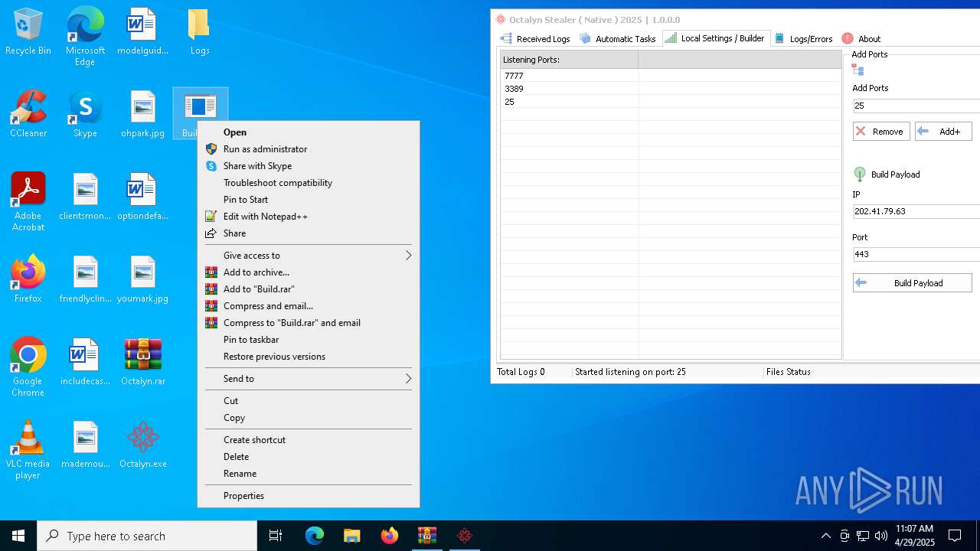The image size is (980, 551).
Task: Choose Add to "Build.rar"
Action: point(309,289)
